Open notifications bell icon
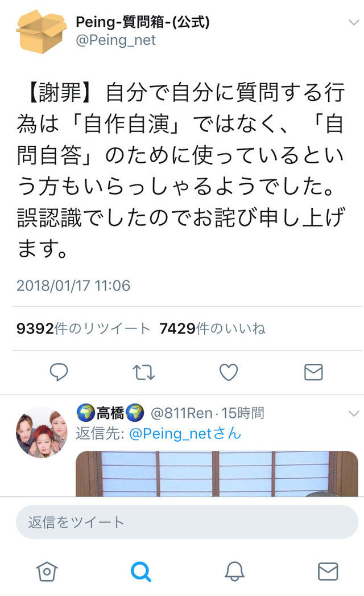Image resolution: width=364 pixels, height=596 pixels. point(234,572)
